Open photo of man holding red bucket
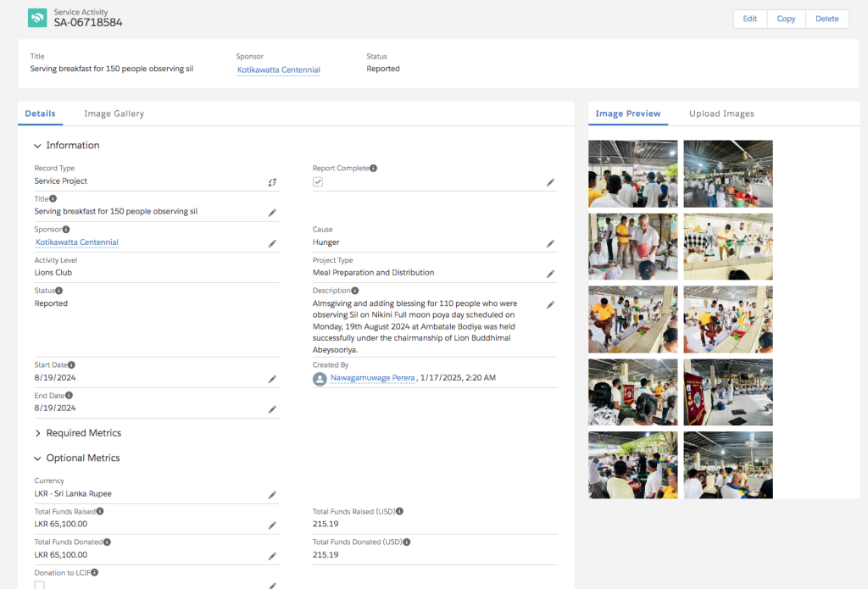868x589 pixels. [x=632, y=247]
